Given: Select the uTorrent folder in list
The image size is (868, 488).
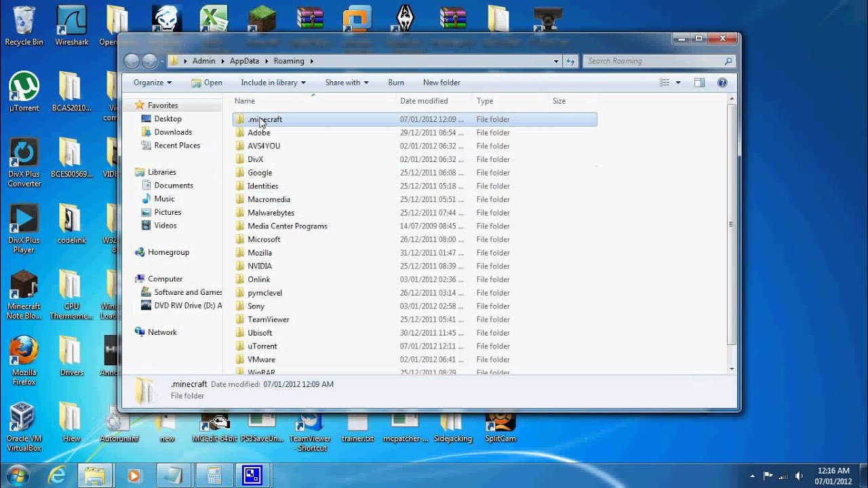Looking at the screenshot, I should click(x=262, y=346).
